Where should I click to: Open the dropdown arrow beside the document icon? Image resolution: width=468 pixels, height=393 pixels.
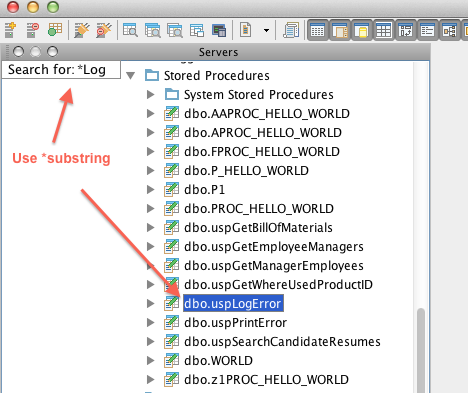pos(266,30)
